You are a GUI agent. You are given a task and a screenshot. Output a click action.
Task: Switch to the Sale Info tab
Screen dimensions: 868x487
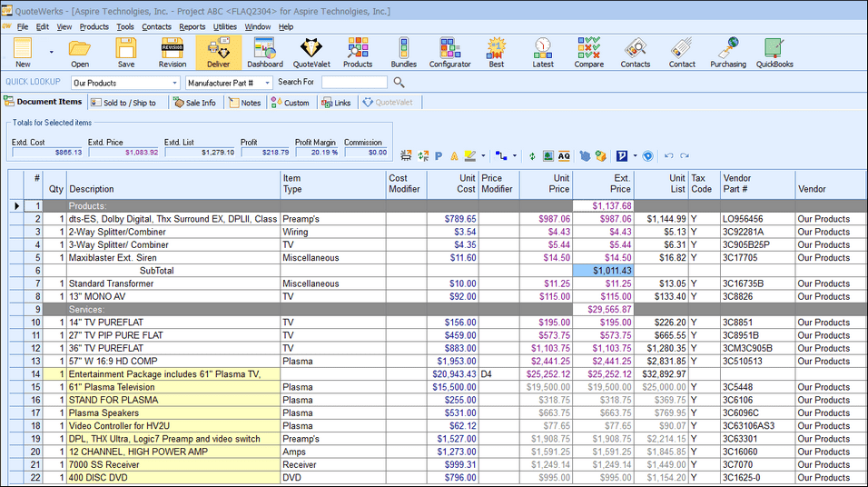[194, 103]
